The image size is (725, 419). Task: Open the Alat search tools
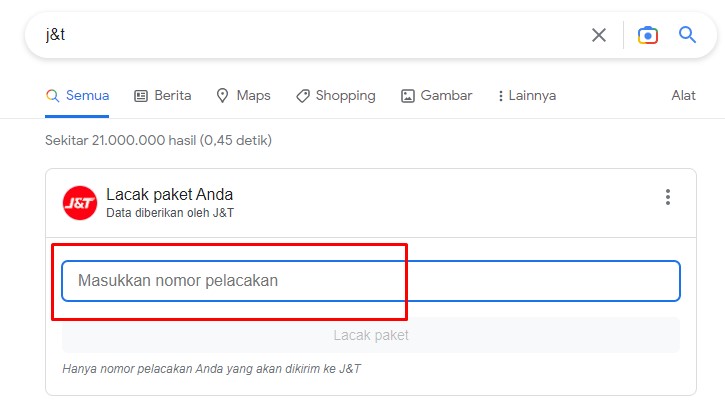683,95
